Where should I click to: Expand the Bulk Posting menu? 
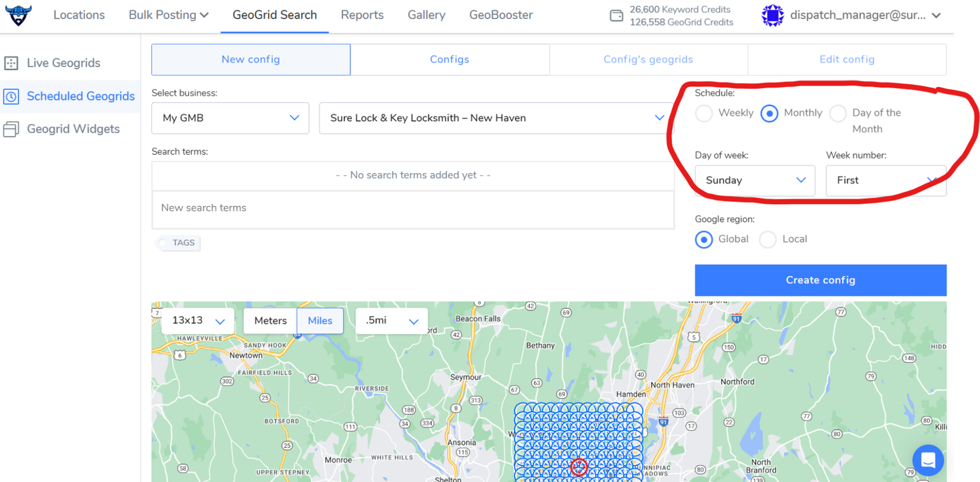(x=169, y=15)
